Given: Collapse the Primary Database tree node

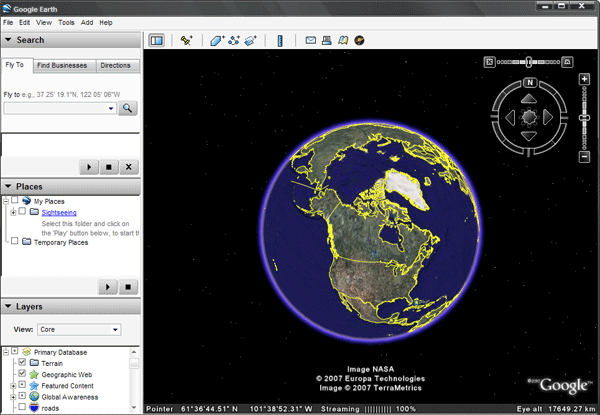Looking at the screenshot, I should (x=6, y=352).
